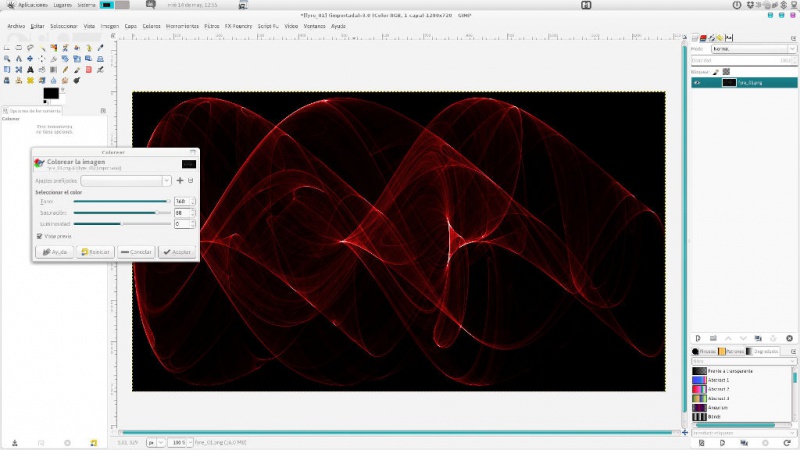Select the Text tool

(30, 69)
